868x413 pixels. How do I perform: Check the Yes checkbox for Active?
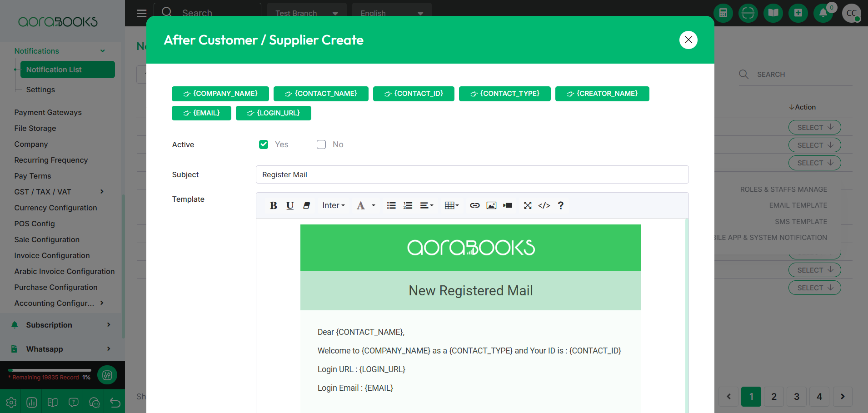click(x=264, y=144)
